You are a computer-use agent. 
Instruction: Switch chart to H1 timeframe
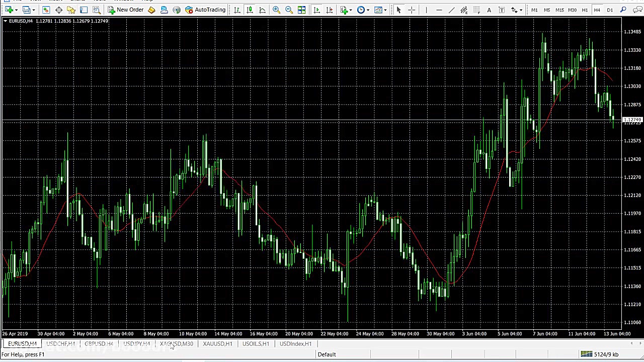(585, 10)
